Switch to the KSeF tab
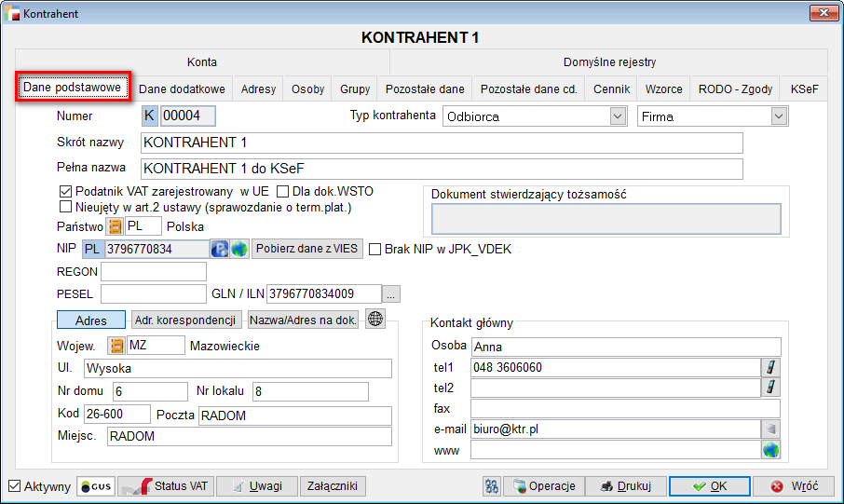Viewport: 844px width, 504px height. [804, 89]
